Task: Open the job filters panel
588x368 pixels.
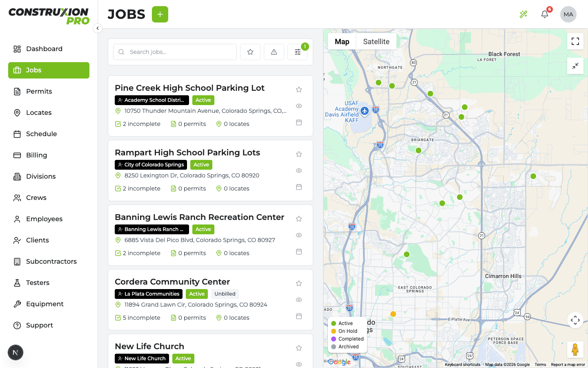Action: coord(298,52)
